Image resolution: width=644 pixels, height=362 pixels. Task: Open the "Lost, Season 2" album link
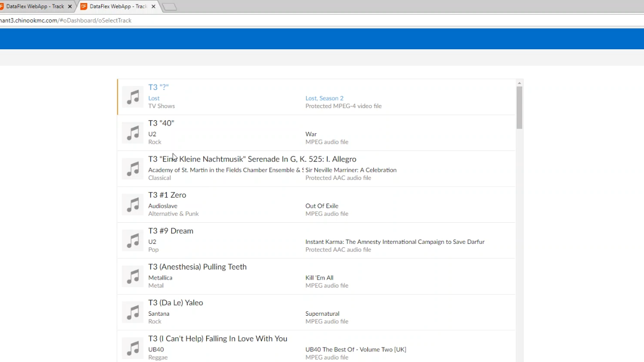click(x=324, y=98)
